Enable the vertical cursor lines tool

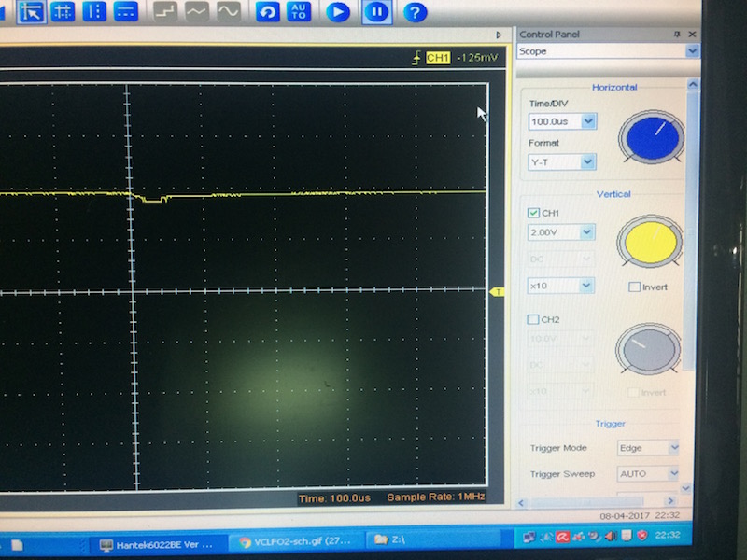click(x=94, y=12)
